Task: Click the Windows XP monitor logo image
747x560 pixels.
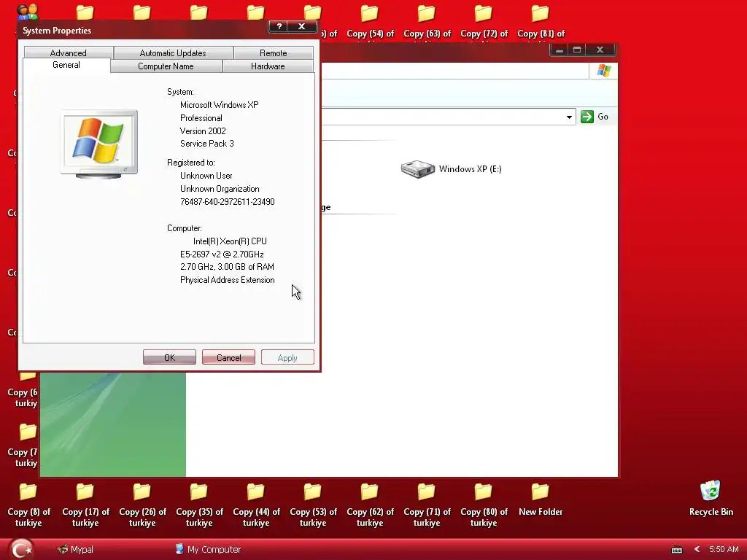Action: 99,144
